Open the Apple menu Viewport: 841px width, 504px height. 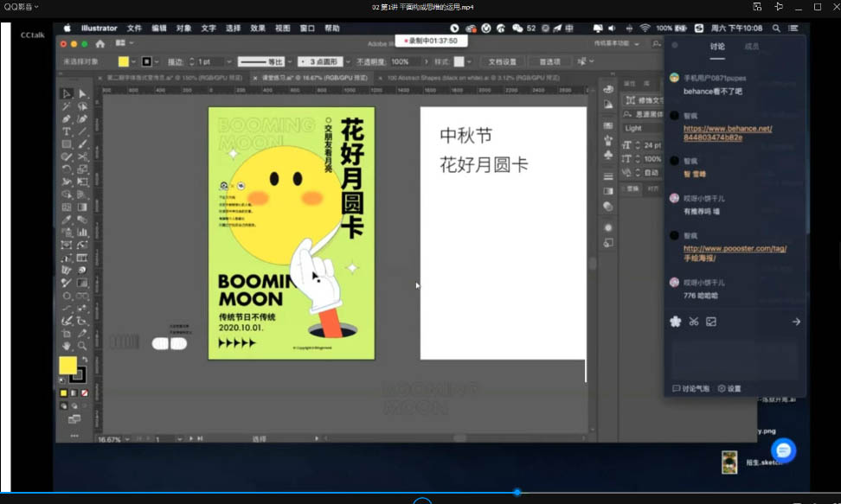pos(67,29)
